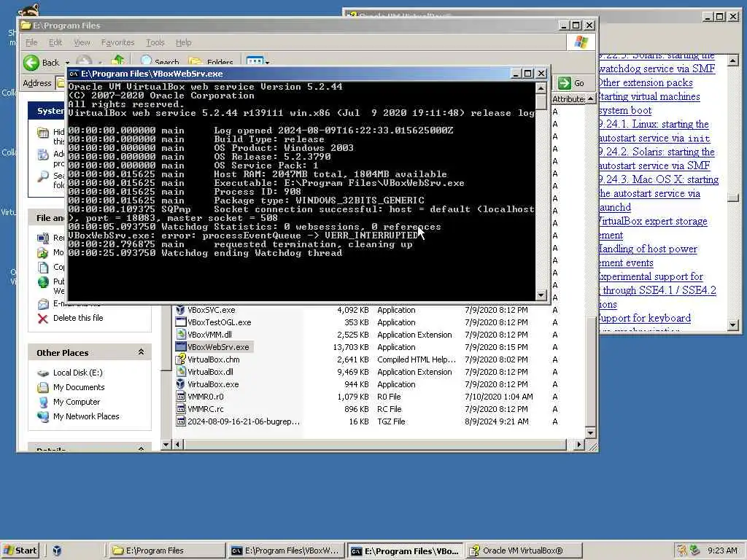Select the VBoxWebSrv.exe file icon
The image size is (747, 560).
coord(180,347)
